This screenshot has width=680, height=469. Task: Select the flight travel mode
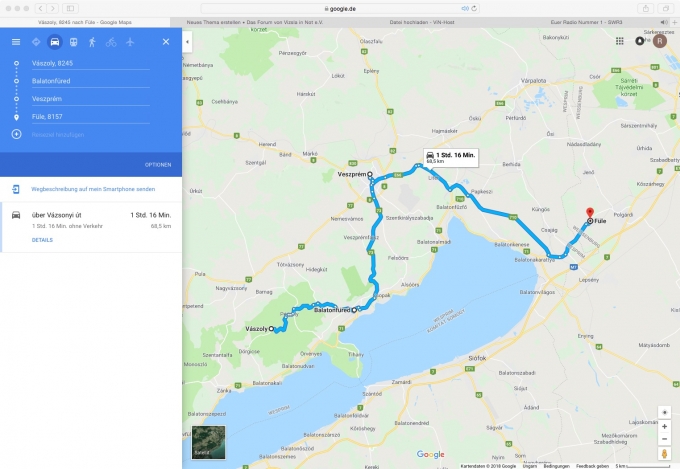(130, 42)
